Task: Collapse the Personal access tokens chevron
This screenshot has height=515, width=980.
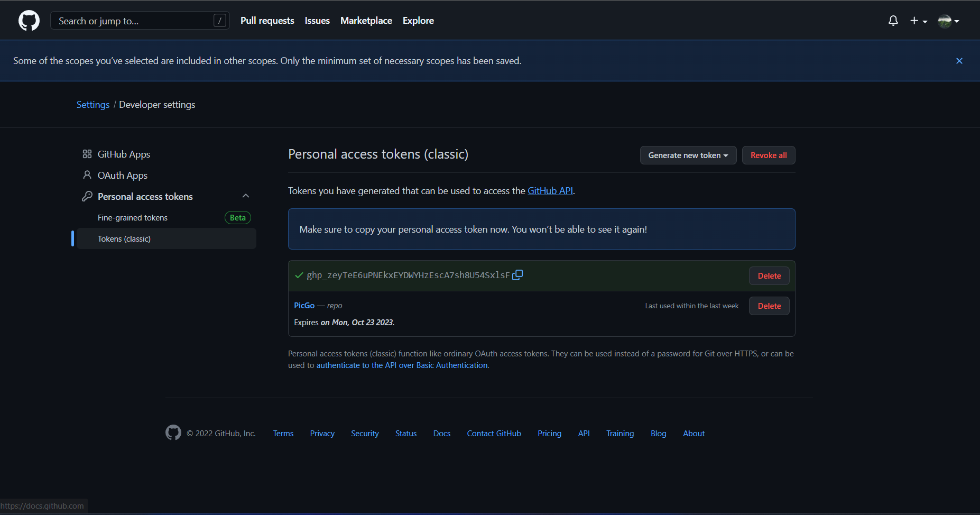Action: [x=246, y=196]
